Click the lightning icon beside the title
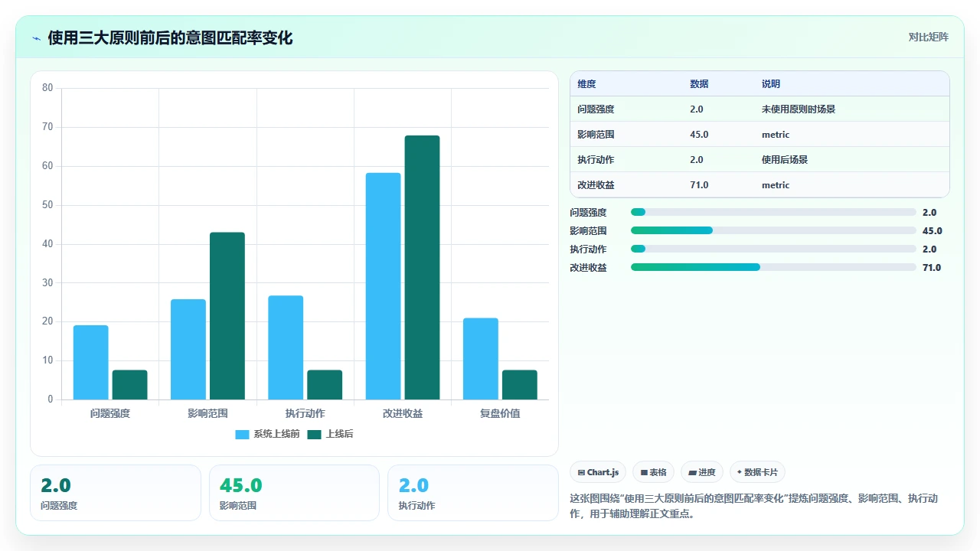The width and height of the screenshot is (980, 551). [36, 38]
